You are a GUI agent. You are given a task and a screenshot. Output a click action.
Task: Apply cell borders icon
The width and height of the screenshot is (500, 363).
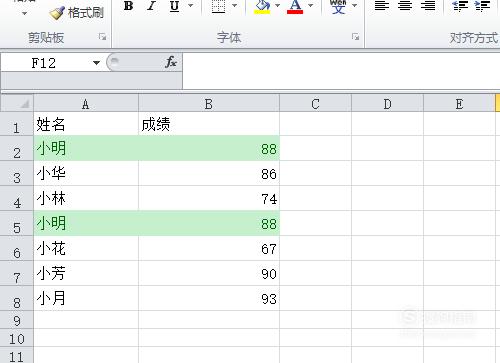[218, 6]
